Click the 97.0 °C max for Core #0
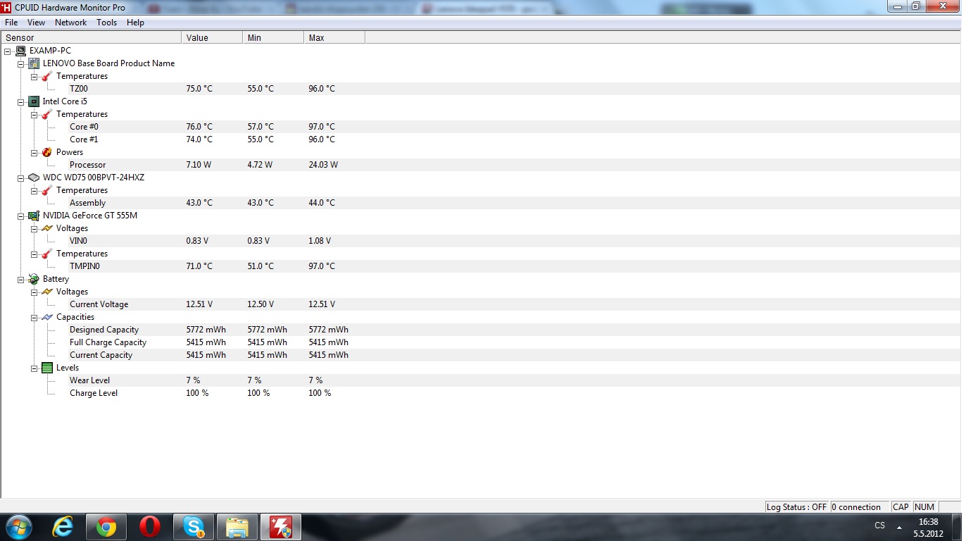 click(x=322, y=127)
